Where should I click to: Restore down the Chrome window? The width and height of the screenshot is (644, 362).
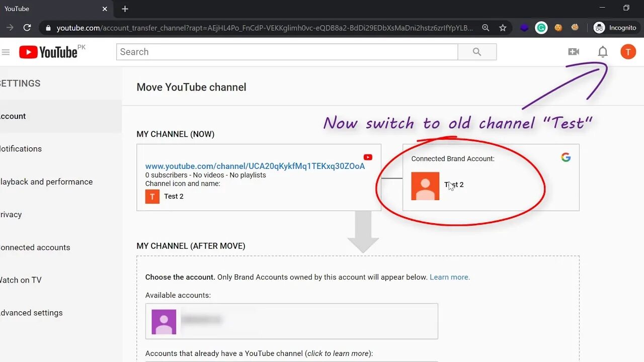click(x=626, y=8)
